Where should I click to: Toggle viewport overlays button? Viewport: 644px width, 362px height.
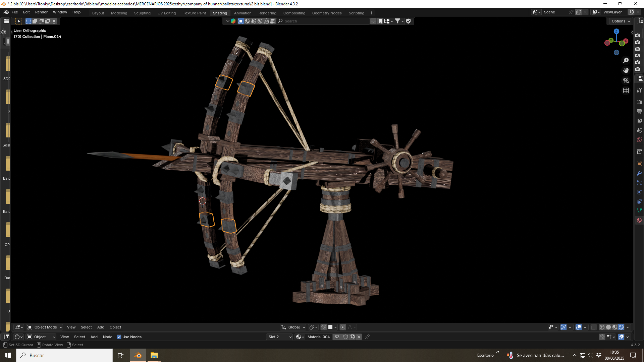click(579, 327)
